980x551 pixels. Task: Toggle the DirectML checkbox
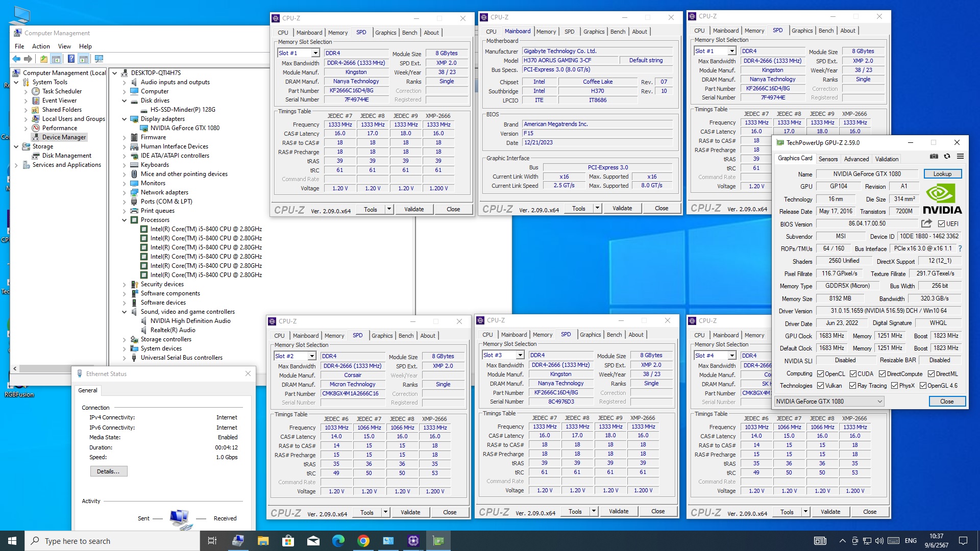932,374
